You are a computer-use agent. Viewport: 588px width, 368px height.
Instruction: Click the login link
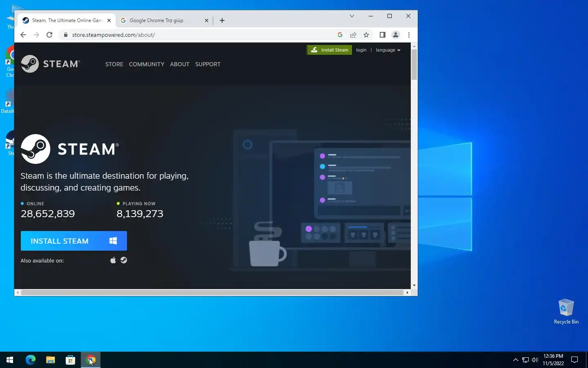click(x=361, y=50)
